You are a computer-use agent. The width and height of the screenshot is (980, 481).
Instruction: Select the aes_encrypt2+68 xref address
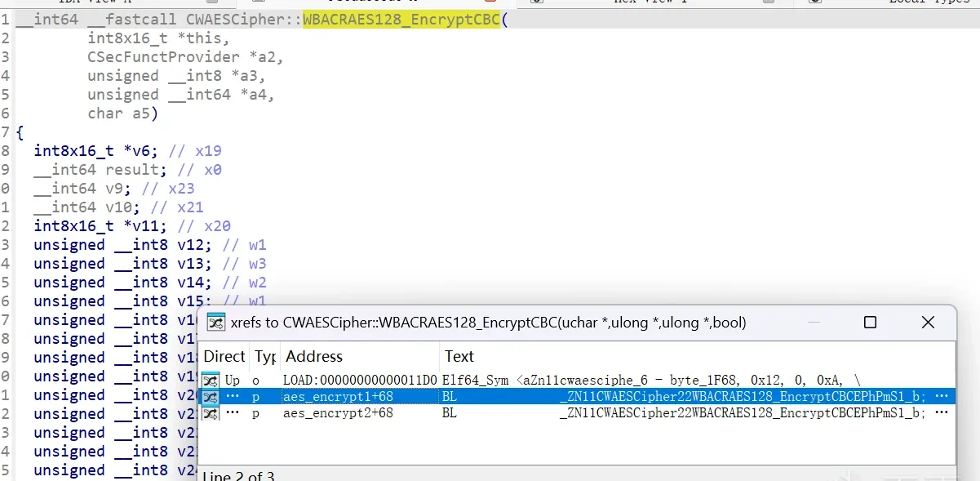point(338,414)
